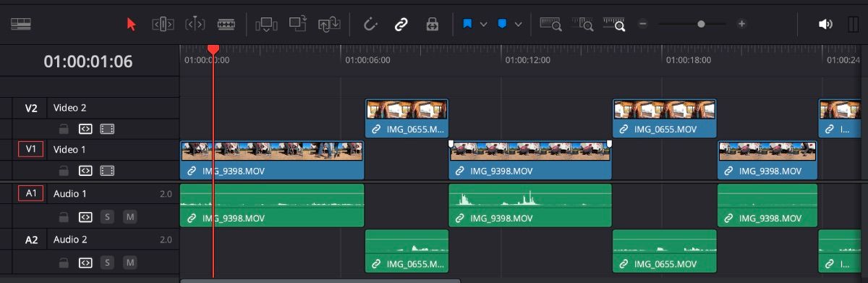Click the fade-out handle on IMG_9398.MOV clip
Image resolution: width=868 pixels, height=283 pixels.
coord(609,144)
